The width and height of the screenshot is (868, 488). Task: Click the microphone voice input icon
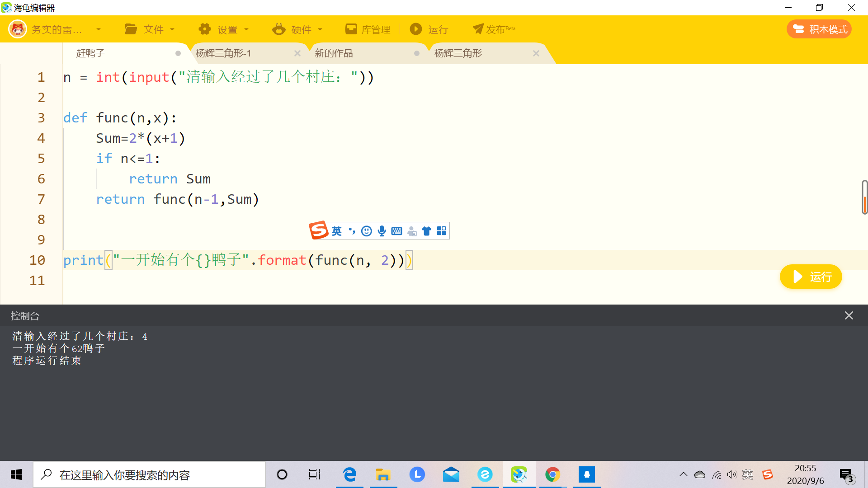click(x=382, y=231)
